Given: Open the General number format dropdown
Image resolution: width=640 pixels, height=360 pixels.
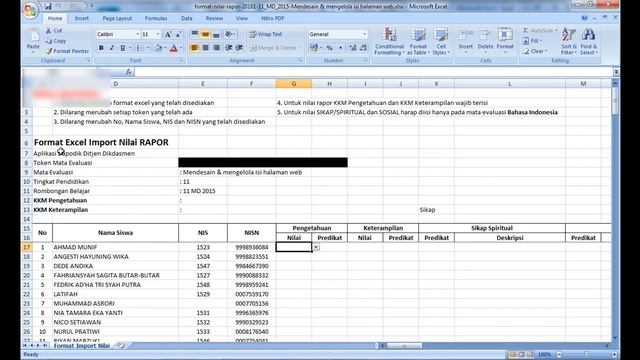Looking at the screenshot, I should pyautogui.click(x=364, y=34).
